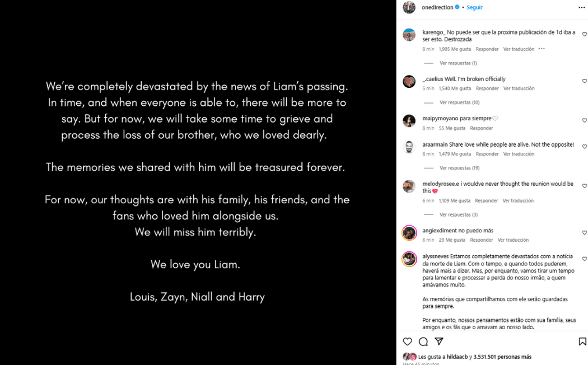Expand Ver respuestas (10) under _.caelius

[459, 102]
